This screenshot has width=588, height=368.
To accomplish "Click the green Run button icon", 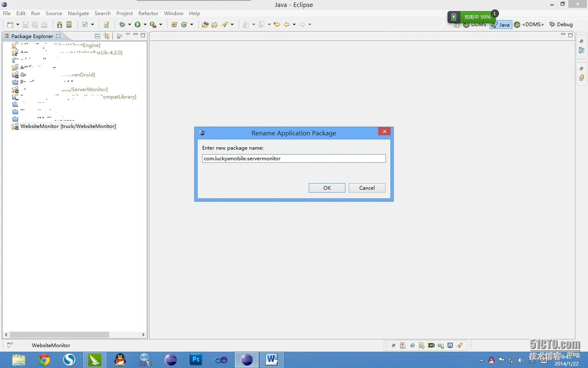I will tap(137, 24).
